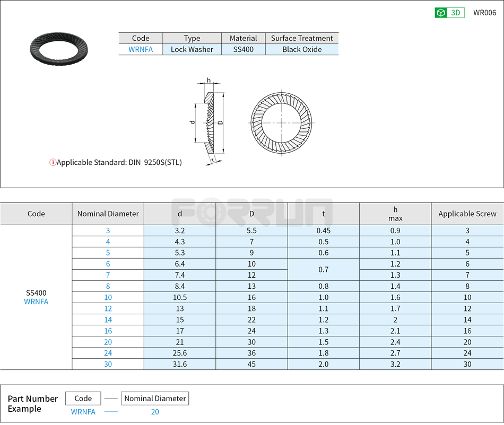Open the WRNFA code link in the header table
The height and width of the screenshot is (425, 504).
pyautogui.click(x=140, y=49)
